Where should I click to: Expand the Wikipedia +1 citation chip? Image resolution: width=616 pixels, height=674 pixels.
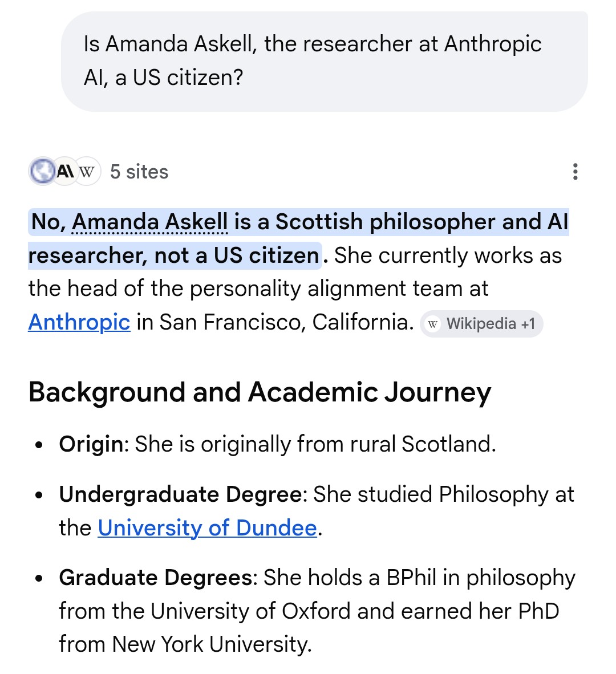[x=481, y=324]
